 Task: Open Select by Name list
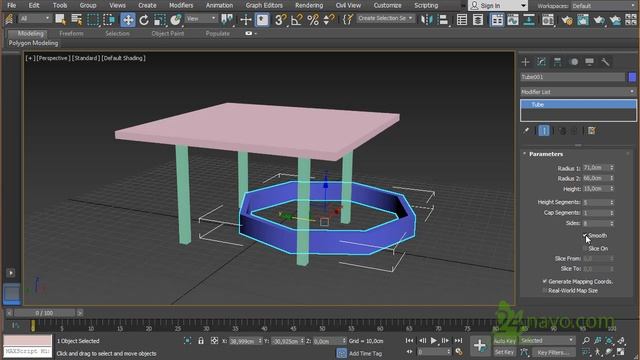(x=76, y=19)
